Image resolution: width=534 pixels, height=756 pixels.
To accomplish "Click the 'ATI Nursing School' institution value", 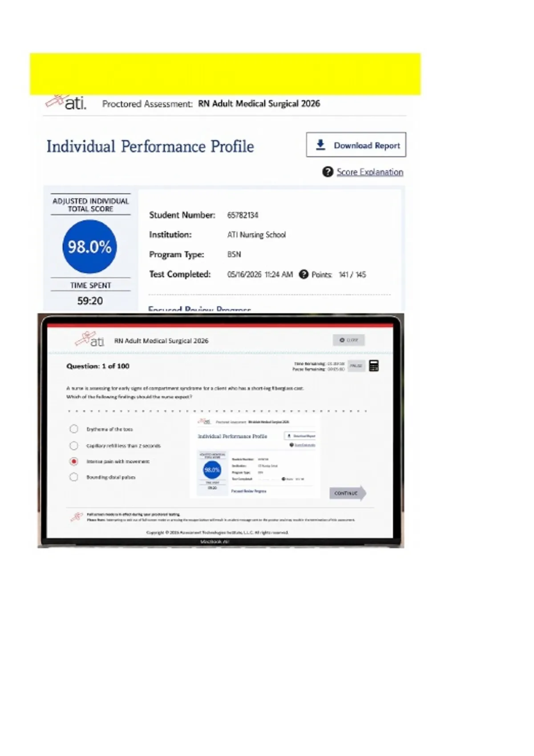I will (x=257, y=235).
